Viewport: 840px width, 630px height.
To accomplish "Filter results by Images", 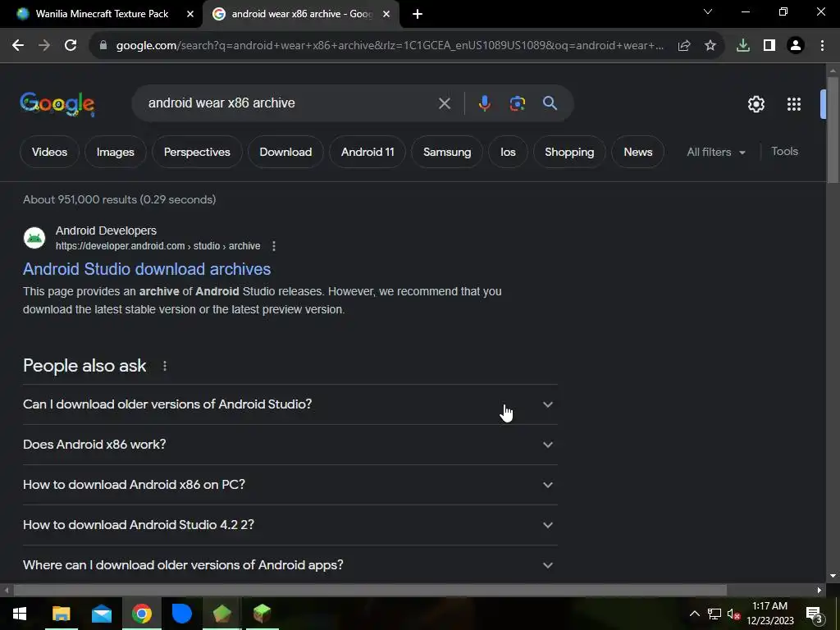I will pyautogui.click(x=115, y=152).
